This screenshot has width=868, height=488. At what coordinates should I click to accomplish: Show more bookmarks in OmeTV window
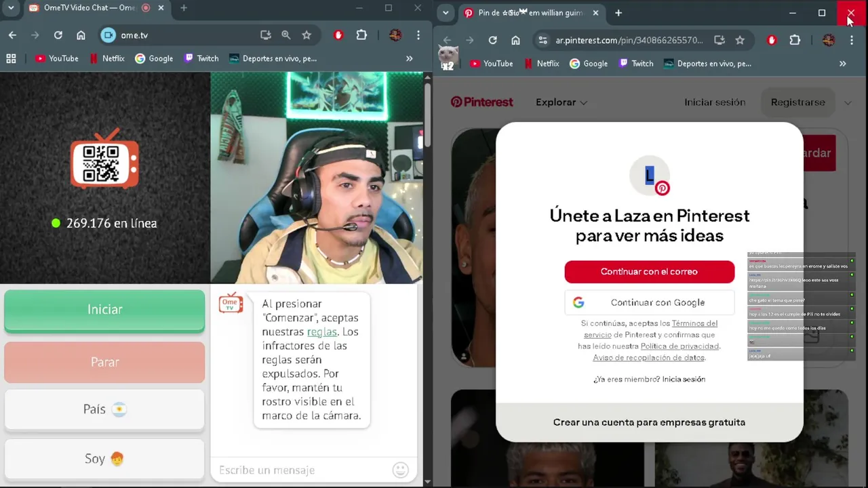pyautogui.click(x=409, y=59)
